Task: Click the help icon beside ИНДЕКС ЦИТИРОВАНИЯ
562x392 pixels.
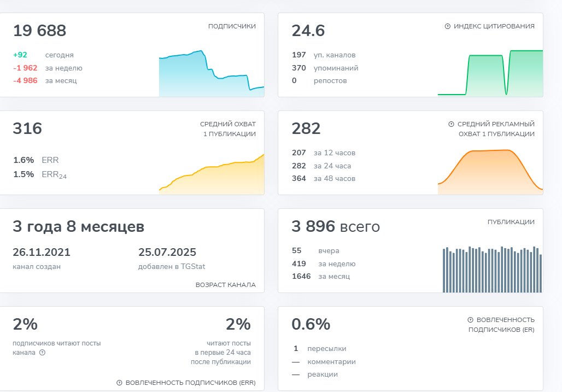Action: 448,26
